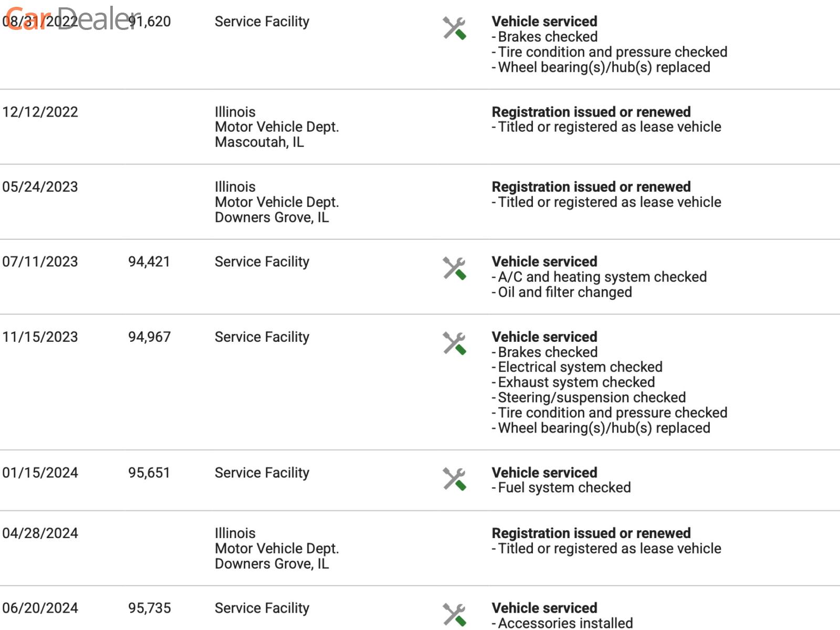Screen dimensions: 840x630
Task: Click "Service Facility" source for 07/11/2023
Action: 262,261
